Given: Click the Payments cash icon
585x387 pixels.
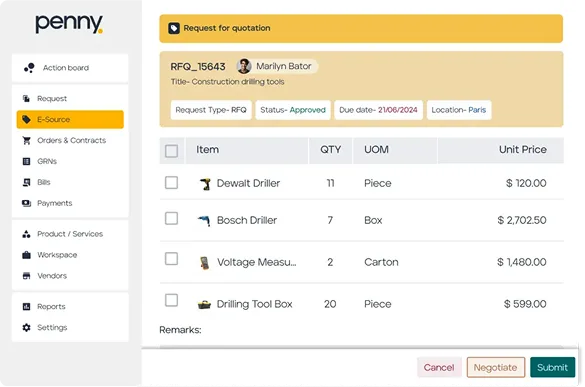Looking at the screenshot, I should click(x=26, y=203).
